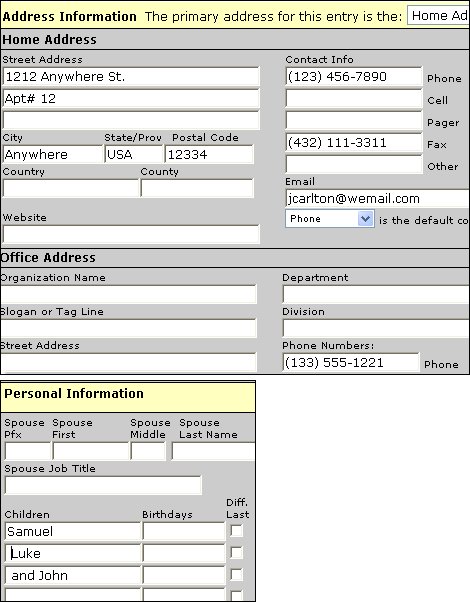Image resolution: width=470 pixels, height=602 pixels.
Task: Click the empty Other contact number field
Action: click(354, 164)
